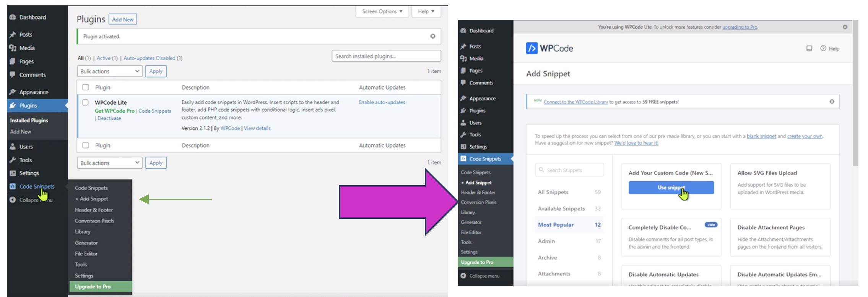Screen dimensions: 868x297
Task: Dismiss the 'You're using WPCode Lite' top banner
Action: (845, 27)
